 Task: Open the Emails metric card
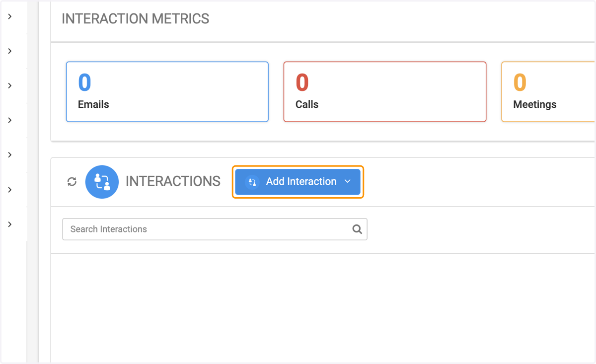pyautogui.click(x=167, y=92)
